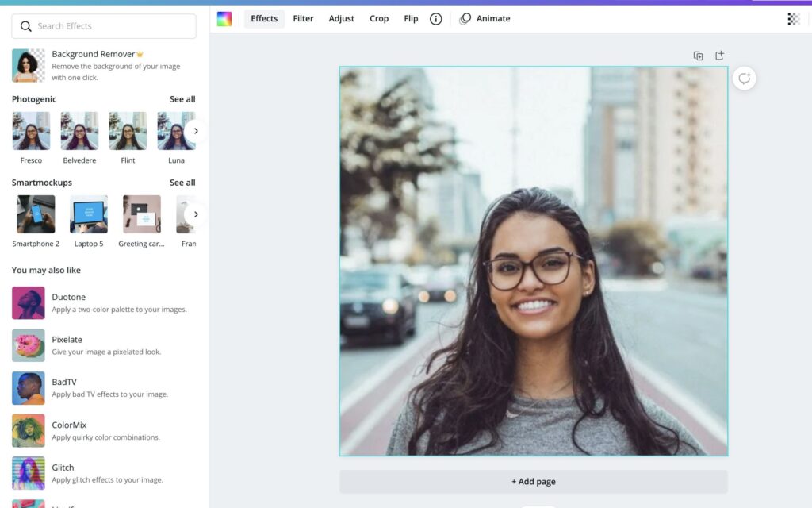Open the Filter tab
The image size is (812, 508).
(x=303, y=19)
